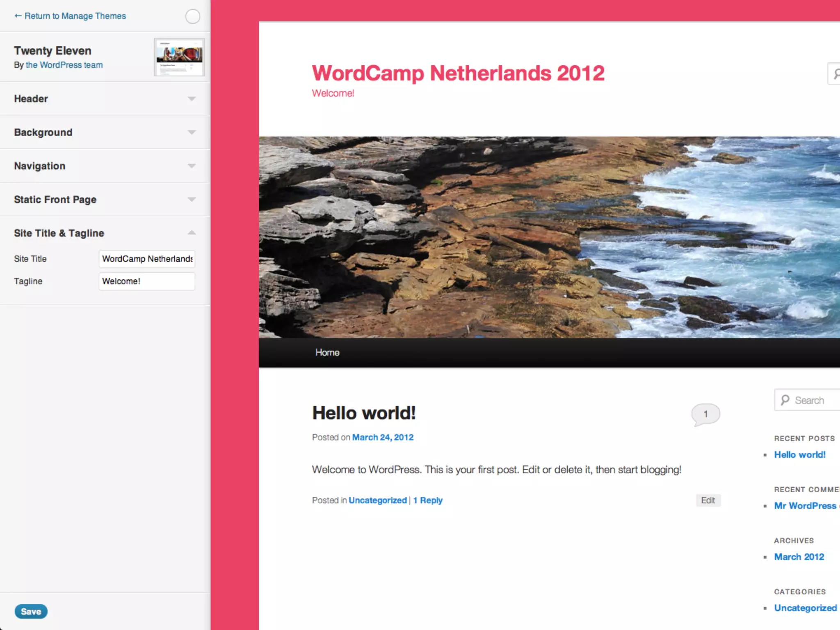
Task: Expand the Background section arrow
Action: click(192, 132)
